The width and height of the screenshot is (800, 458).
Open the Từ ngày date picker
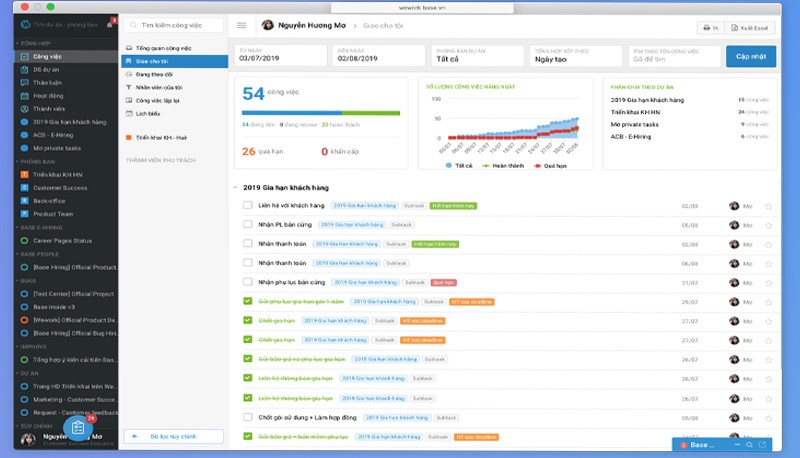(281, 56)
